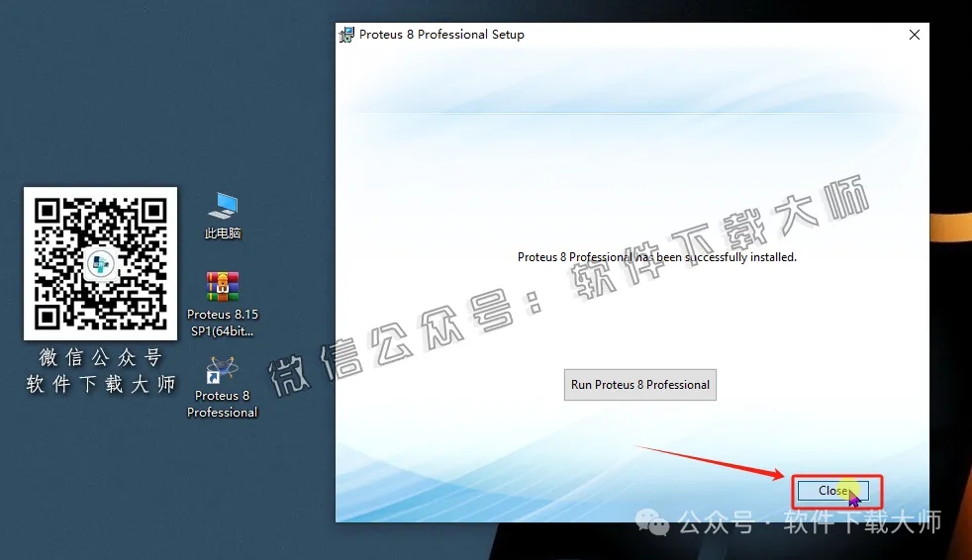The width and height of the screenshot is (972, 560).
Task: Select the Proteus 8.15 SP1 archive icon
Action: tap(223, 304)
